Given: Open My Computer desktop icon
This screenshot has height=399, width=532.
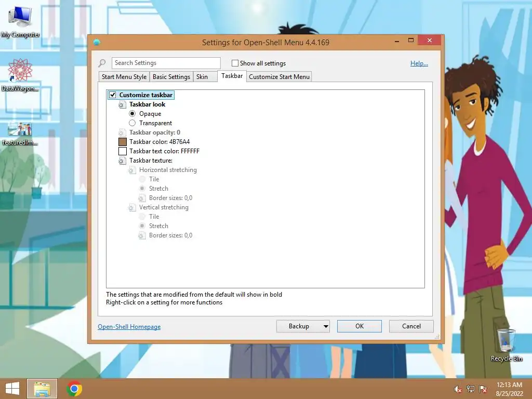Looking at the screenshot, I should [x=20, y=21].
